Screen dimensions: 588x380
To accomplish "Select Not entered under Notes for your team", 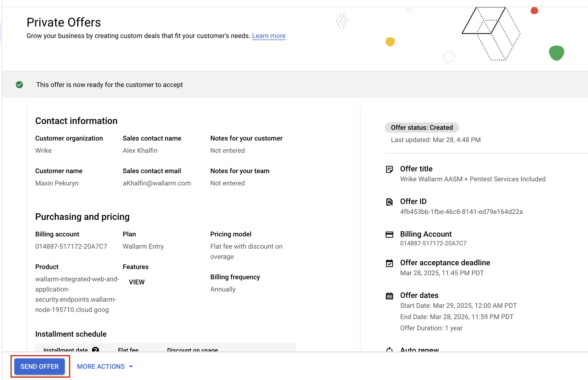I will (227, 183).
